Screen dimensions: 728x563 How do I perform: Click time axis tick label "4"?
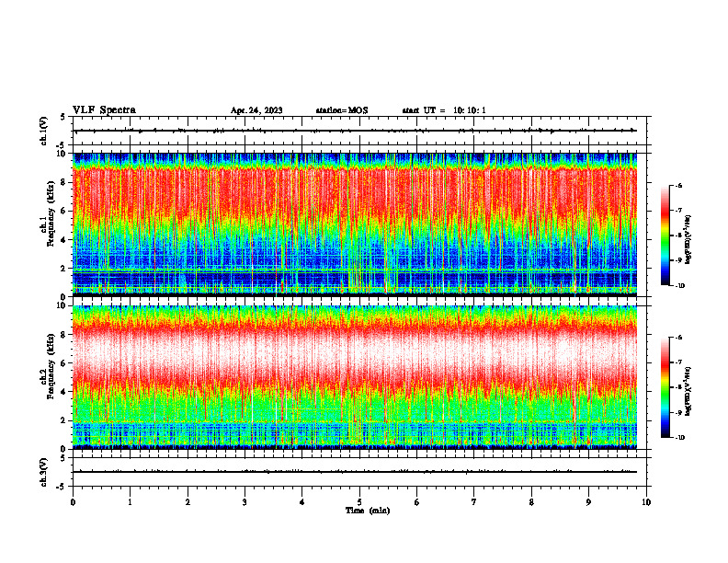pos(302,502)
